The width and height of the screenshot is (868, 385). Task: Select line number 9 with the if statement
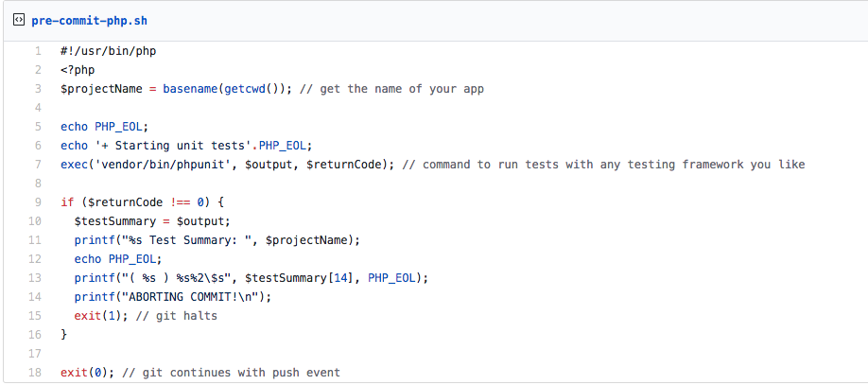click(x=38, y=202)
